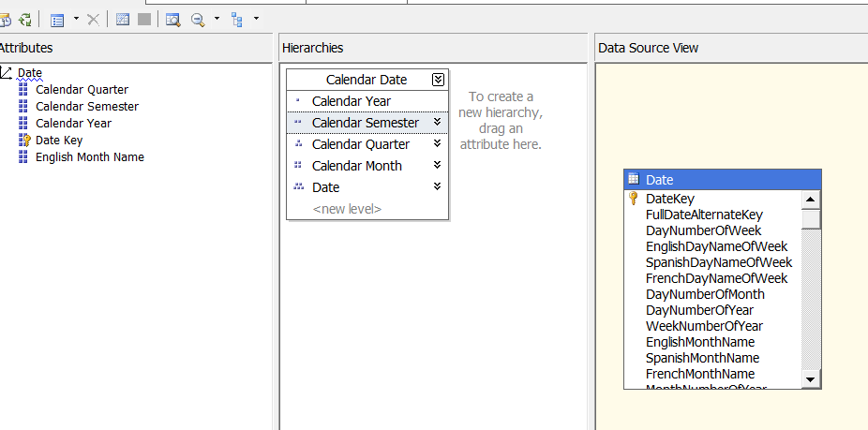This screenshot has height=430, width=868.
Task: Click the Process (green arrows) toolbar icon
Action: pos(25,21)
